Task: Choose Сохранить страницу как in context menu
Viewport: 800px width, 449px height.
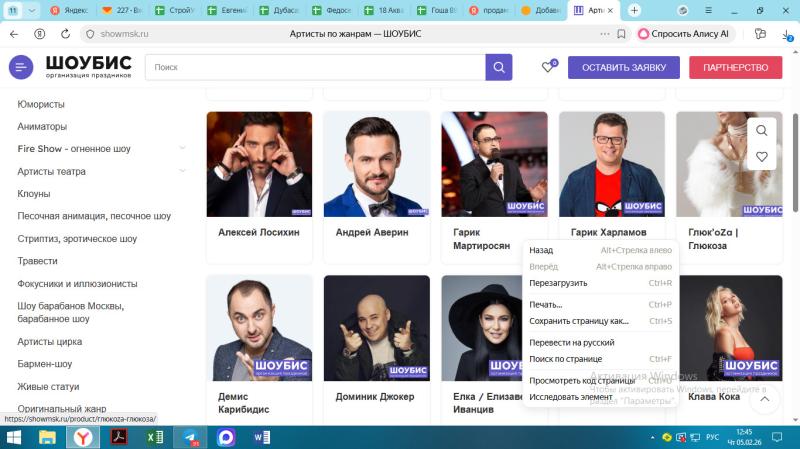Action: coord(601,321)
